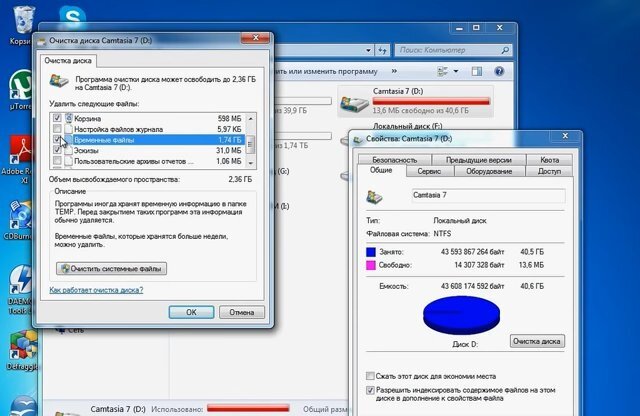Toggle the preview pane icon in Explorer
This screenshot has height=416, width=640.
point(477,71)
